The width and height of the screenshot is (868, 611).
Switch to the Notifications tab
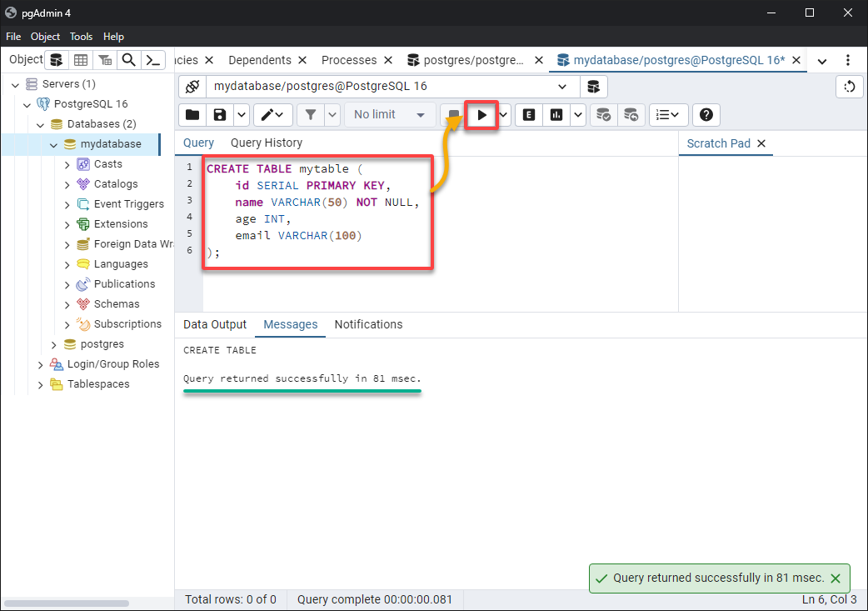[x=368, y=324]
